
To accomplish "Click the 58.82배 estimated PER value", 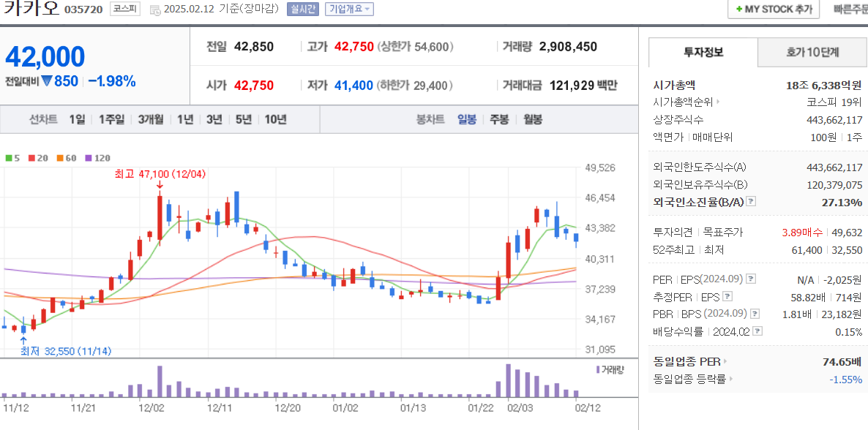I will pos(807,297).
